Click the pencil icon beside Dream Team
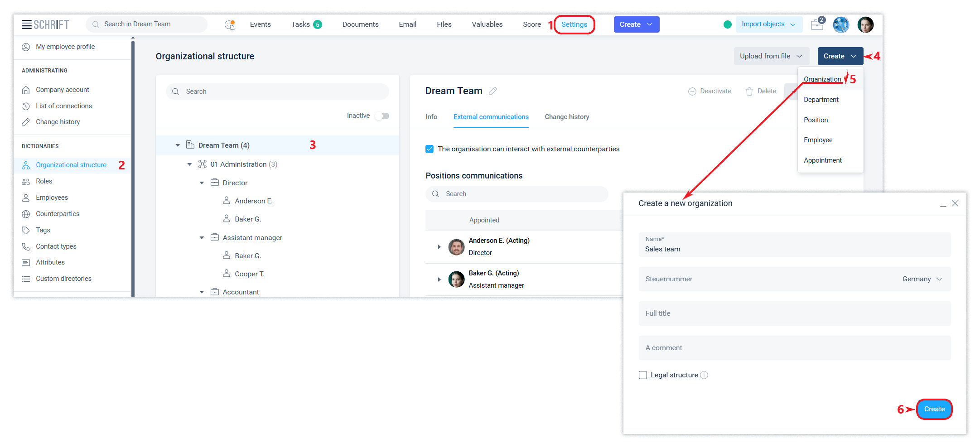Screen dimensions: 980x448 tap(493, 91)
